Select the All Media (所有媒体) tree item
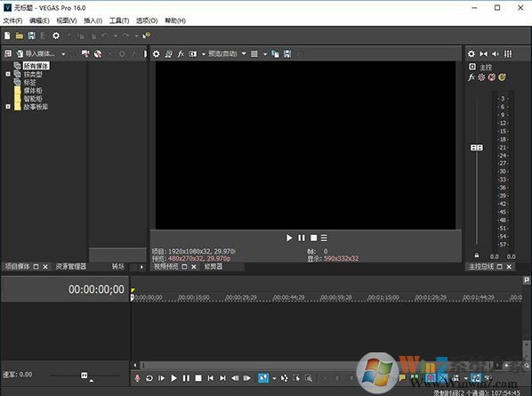Image resolution: width=532 pixels, height=396 pixels. click(36, 66)
